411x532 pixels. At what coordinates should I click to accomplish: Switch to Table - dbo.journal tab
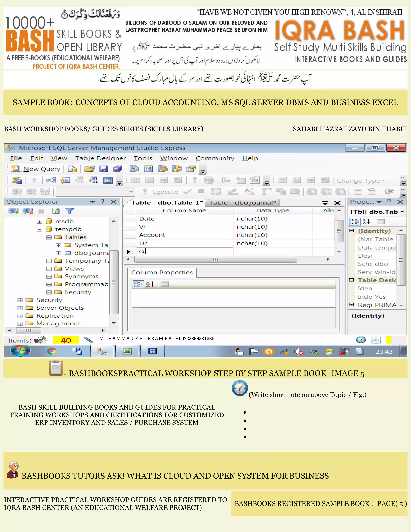click(242, 202)
